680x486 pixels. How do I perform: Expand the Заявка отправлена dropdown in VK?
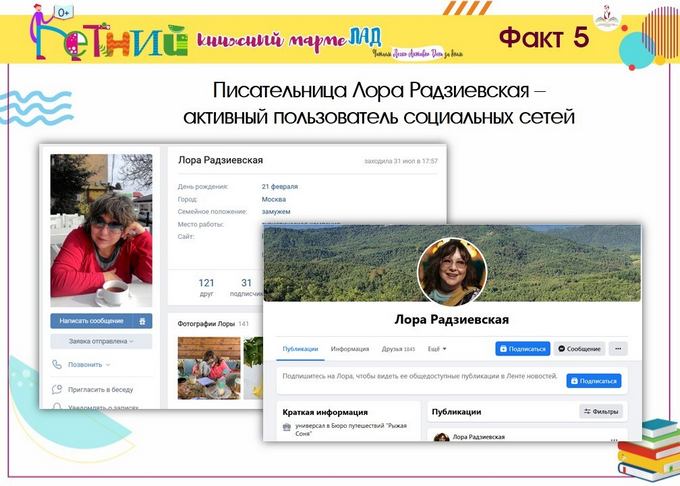101,341
